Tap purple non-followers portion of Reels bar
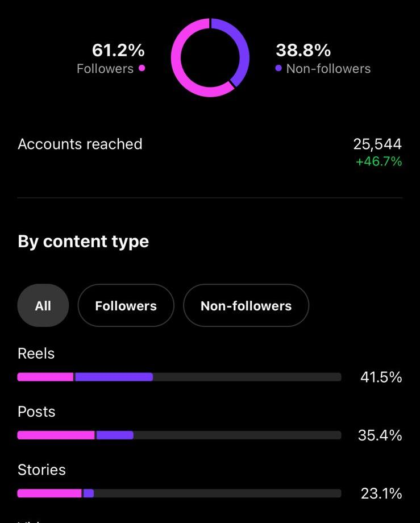 (x=114, y=377)
